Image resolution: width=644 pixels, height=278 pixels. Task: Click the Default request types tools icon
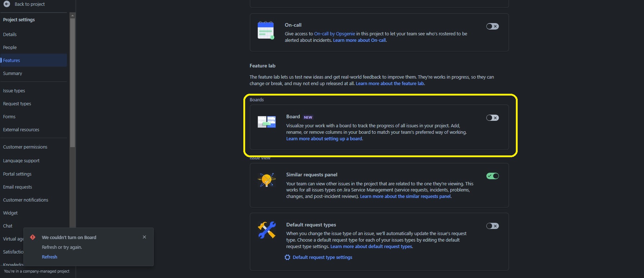[x=267, y=230]
